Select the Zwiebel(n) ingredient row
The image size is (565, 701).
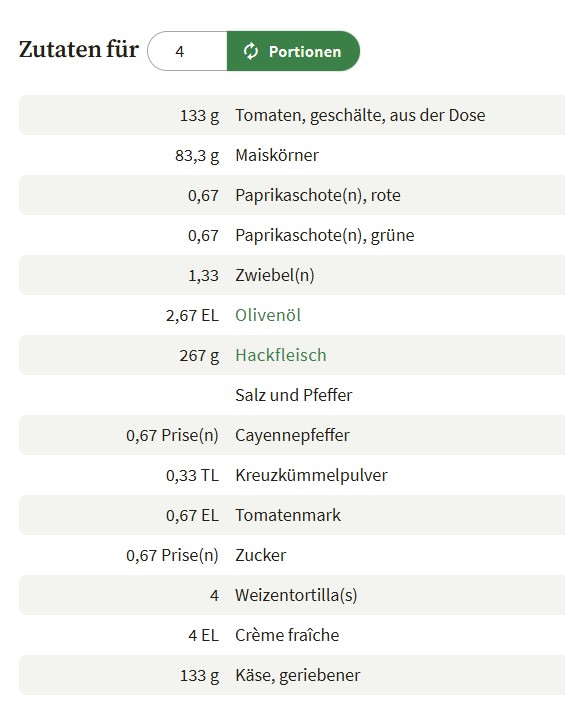[x=292, y=275]
